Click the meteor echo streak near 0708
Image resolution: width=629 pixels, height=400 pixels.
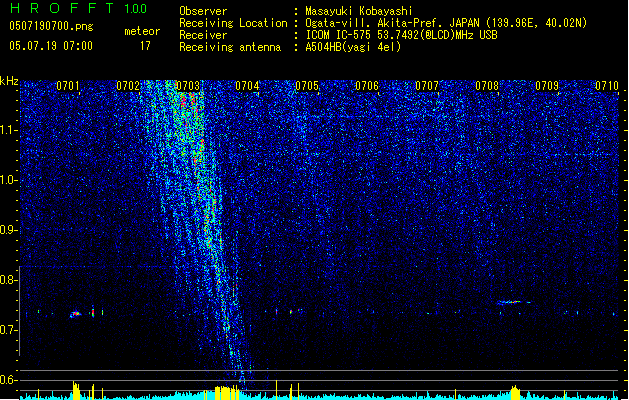[x=513, y=302]
